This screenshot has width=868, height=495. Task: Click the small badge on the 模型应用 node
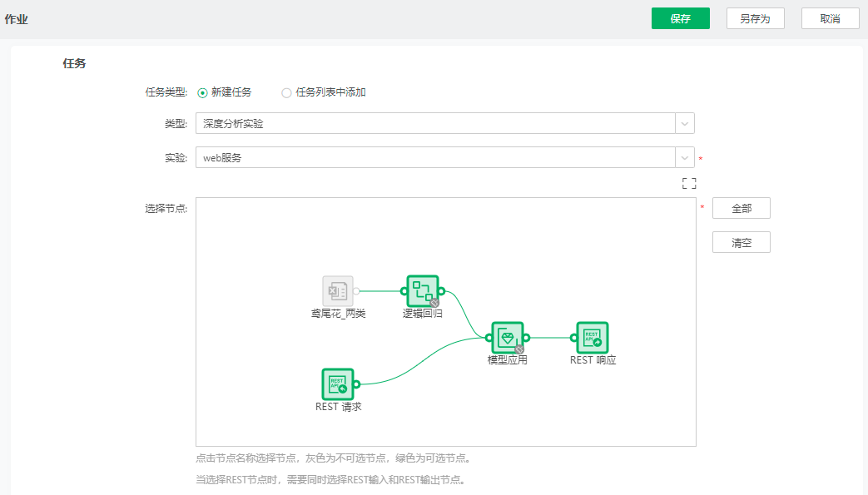pos(518,348)
